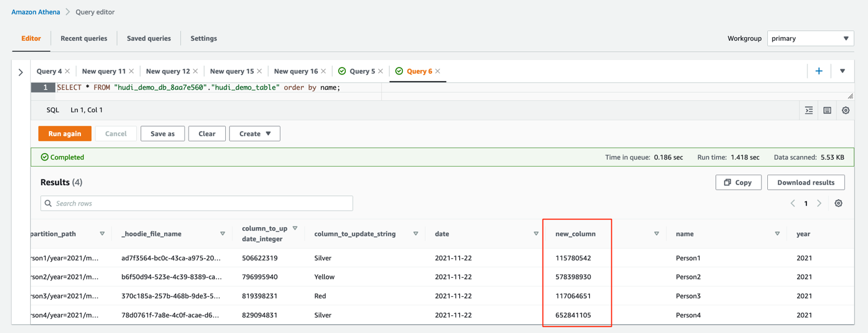This screenshot has width=868, height=333.
Task: Sort by column_to_update_string column arrow
Action: click(x=416, y=233)
